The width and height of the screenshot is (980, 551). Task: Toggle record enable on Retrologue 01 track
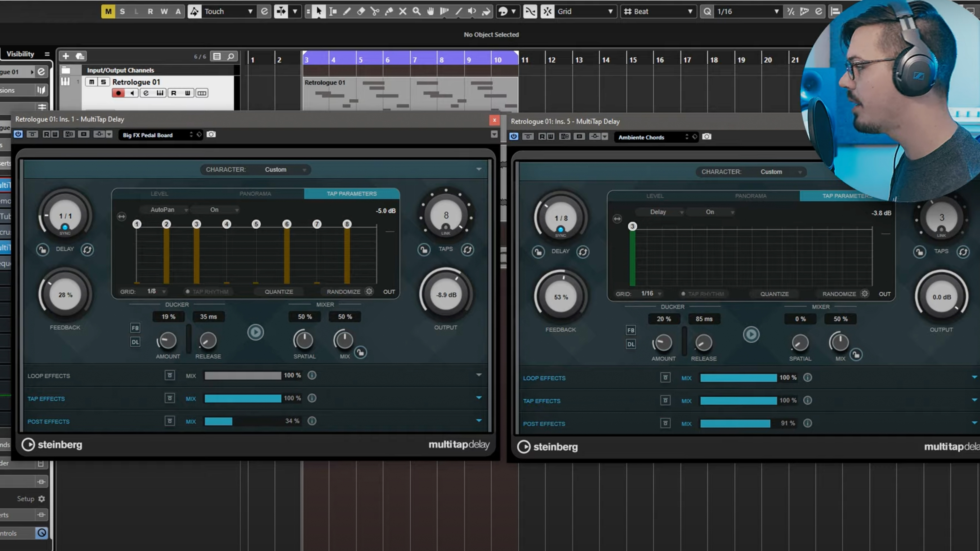(118, 93)
